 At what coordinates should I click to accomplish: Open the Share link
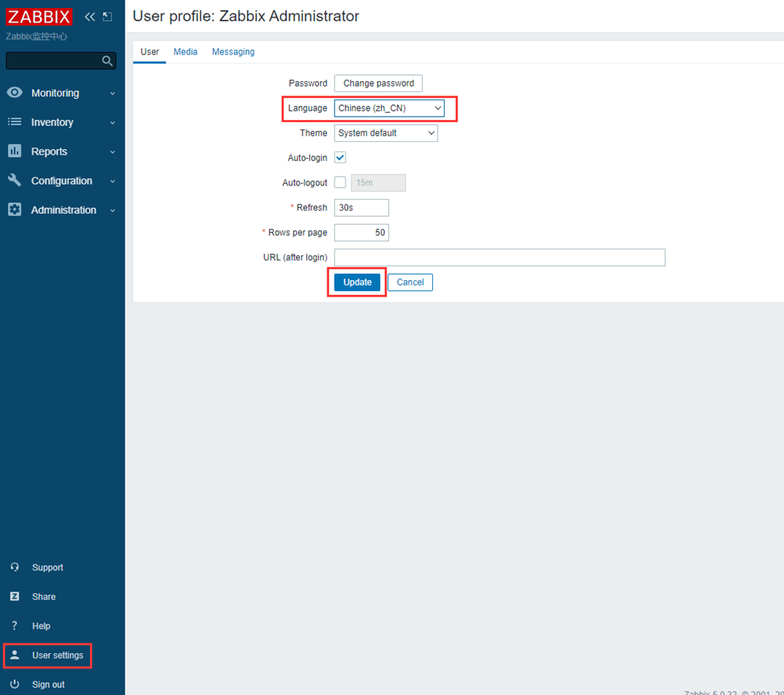click(44, 596)
